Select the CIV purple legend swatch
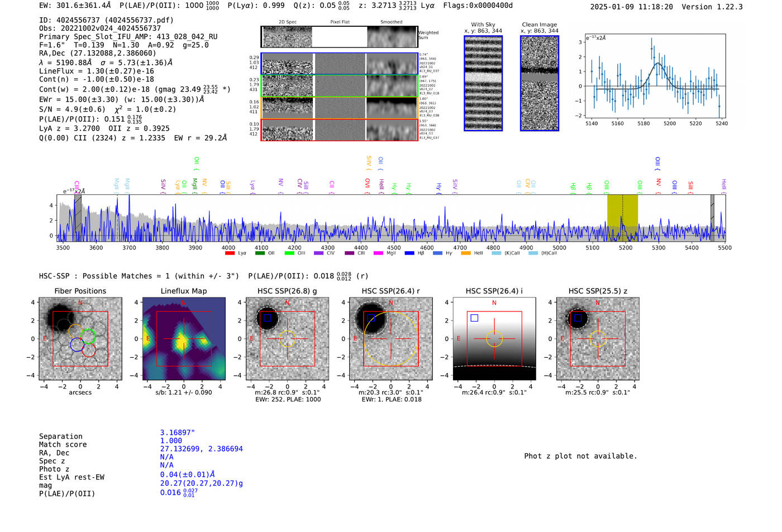Screen dimensions: 782x532 point(319,253)
